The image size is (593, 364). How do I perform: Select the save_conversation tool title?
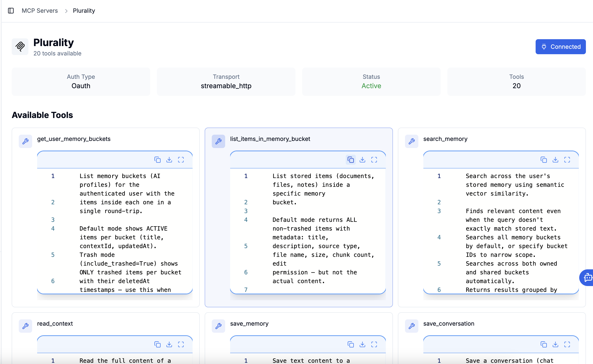tap(449, 324)
